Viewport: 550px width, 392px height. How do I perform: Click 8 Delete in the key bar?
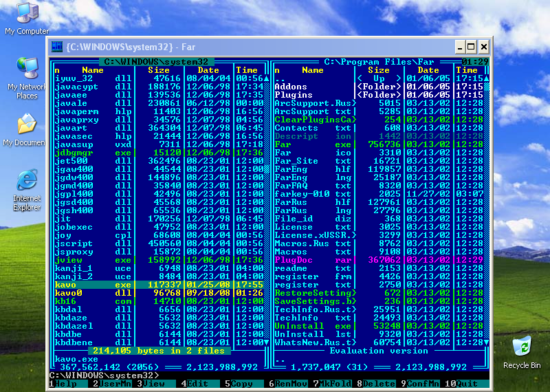click(x=376, y=384)
